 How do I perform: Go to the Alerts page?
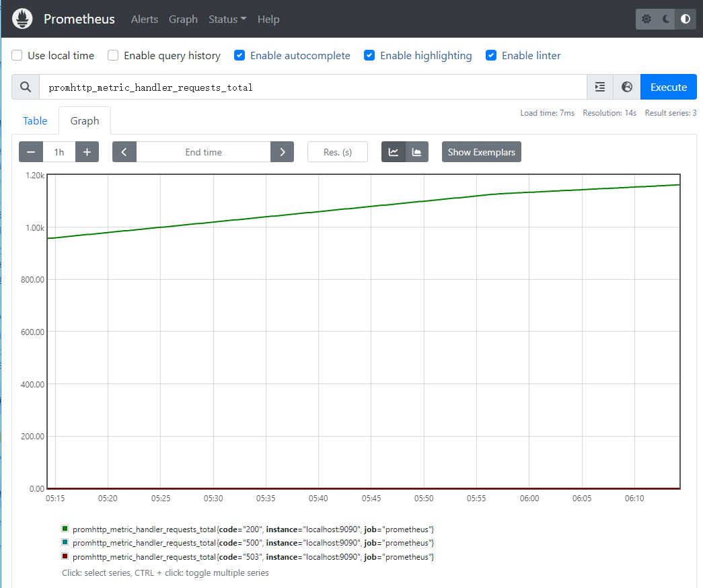pyautogui.click(x=145, y=20)
